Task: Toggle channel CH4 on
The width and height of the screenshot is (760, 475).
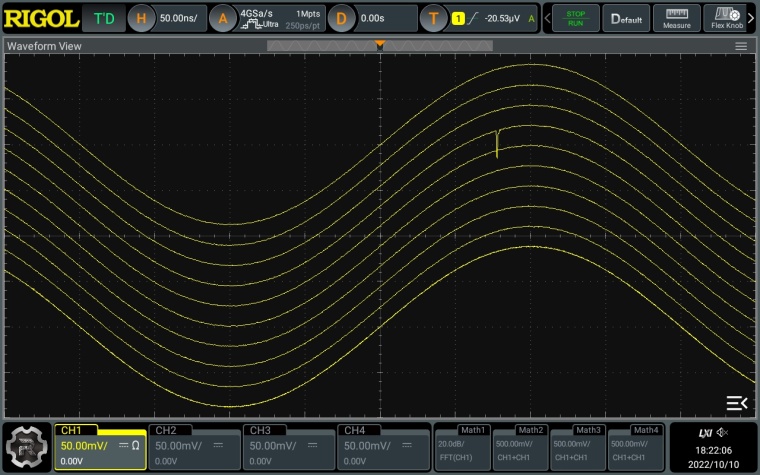Action: click(382, 446)
